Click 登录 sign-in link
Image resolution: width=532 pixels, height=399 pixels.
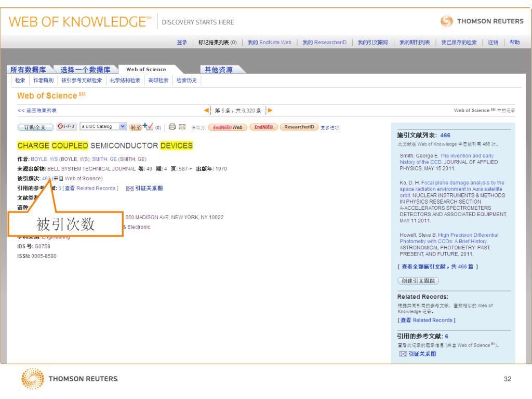coord(182,43)
